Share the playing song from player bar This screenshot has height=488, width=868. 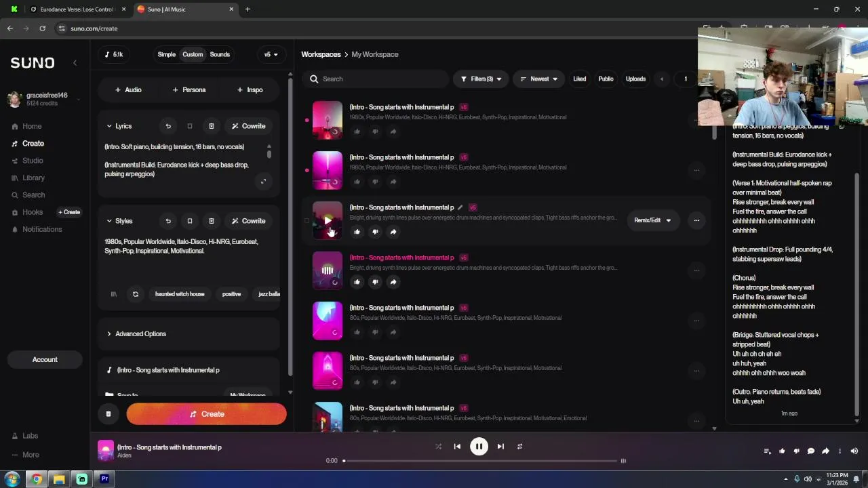825,451
